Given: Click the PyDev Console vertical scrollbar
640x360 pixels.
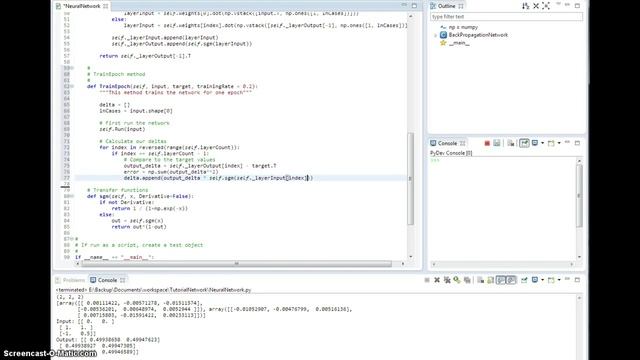Looking at the screenshot, I should click(579, 196).
